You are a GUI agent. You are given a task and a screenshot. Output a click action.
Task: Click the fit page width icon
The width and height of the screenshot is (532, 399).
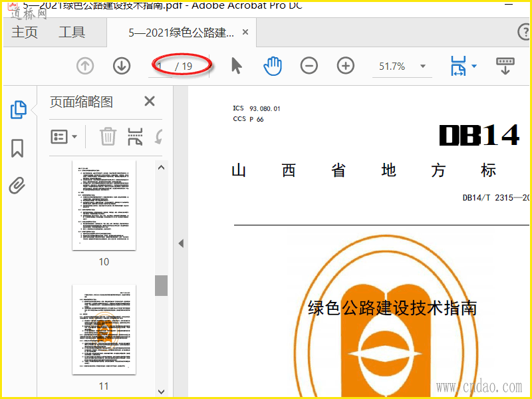(458, 66)
